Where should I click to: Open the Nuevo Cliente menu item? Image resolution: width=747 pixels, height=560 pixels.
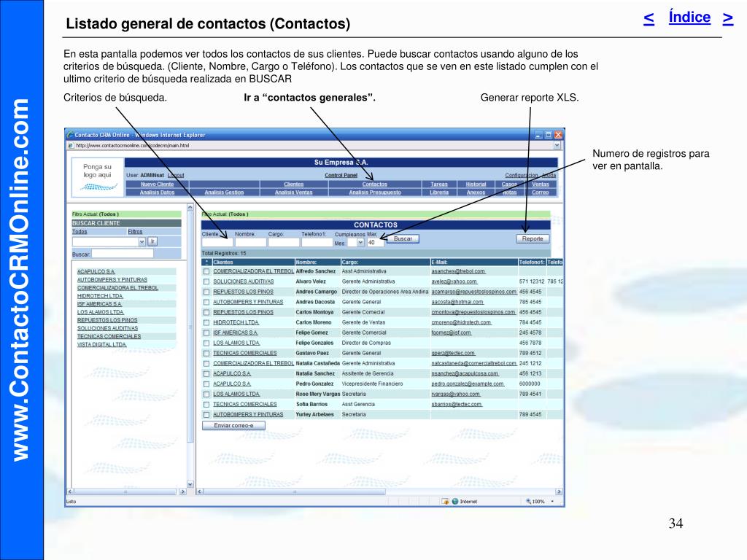[x=158, y=184]
